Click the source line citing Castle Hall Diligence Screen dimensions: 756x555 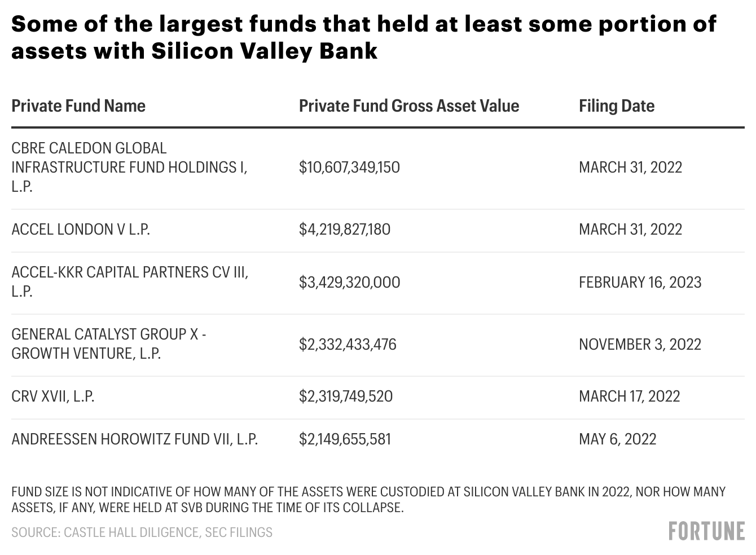(x=142, y=532)
